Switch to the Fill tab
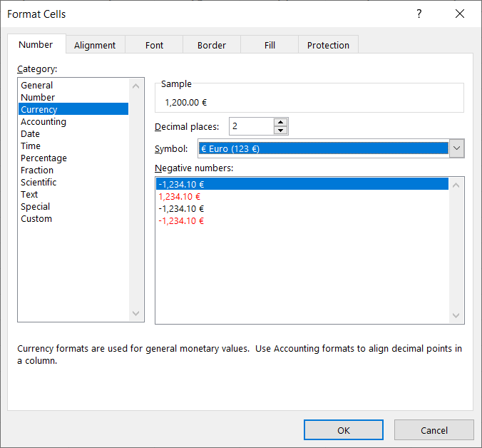 click(270, 45)
